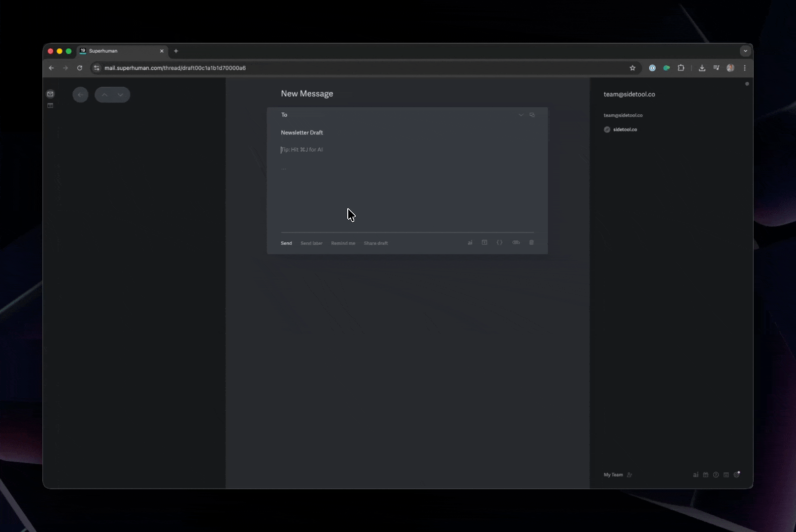Open the Chrome profile avatar
Screen dimensions: 796x532
[730, 68]
